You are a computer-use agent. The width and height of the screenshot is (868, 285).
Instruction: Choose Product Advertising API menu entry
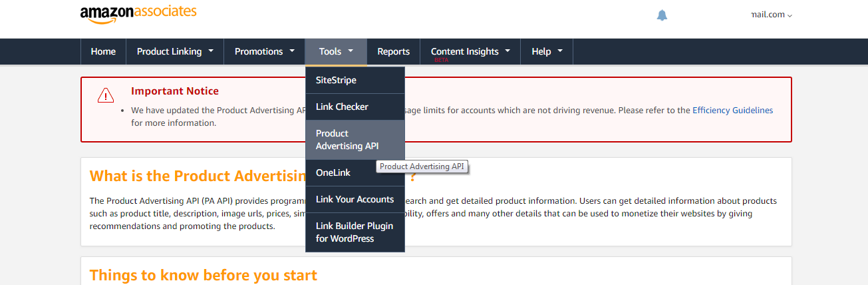click(x=355, y=140)
